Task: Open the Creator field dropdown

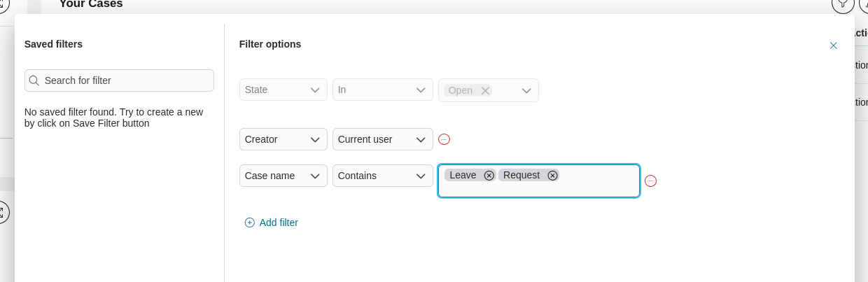Action: tap(283, 139)
